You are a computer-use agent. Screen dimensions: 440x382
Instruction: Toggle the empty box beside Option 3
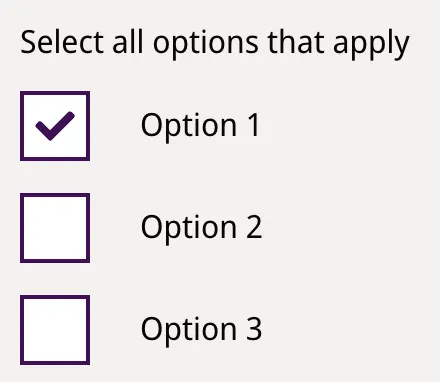tap(55, 330)
